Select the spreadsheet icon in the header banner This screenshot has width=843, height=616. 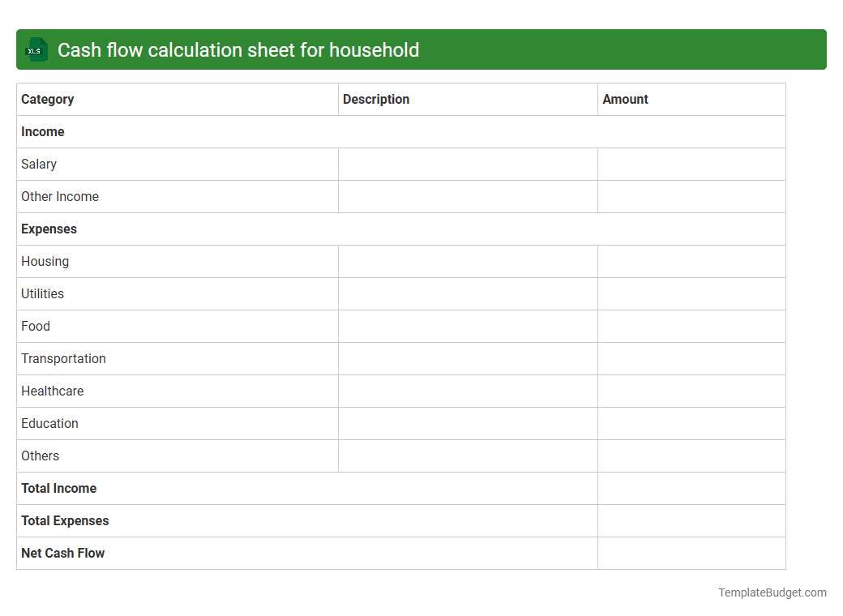pyautogui.click(x=36, y=49)
